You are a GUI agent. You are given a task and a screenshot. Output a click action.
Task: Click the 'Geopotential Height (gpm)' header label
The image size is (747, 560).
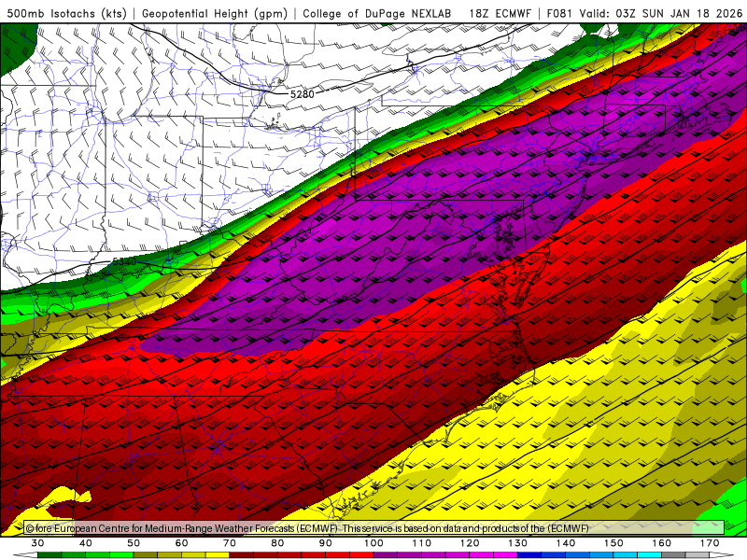pos(215,13)
